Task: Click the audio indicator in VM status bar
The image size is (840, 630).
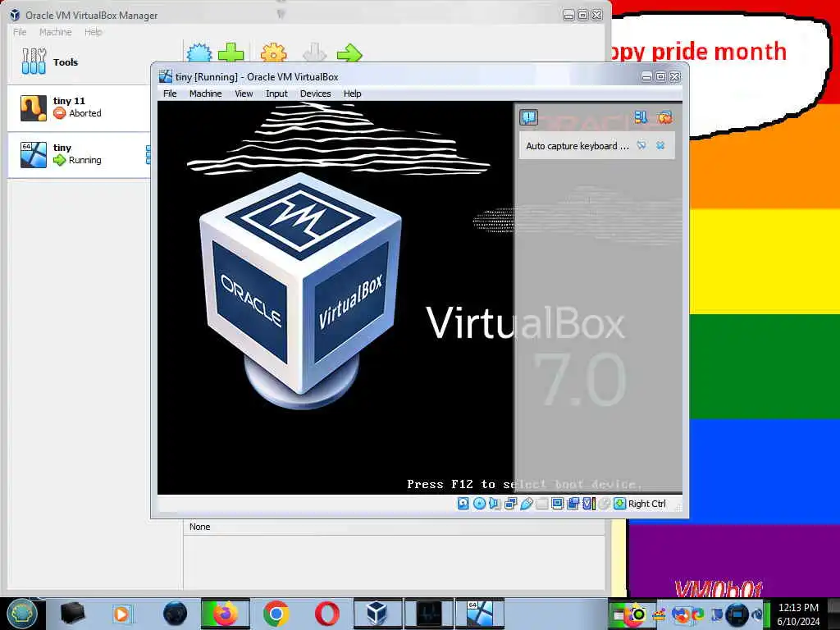Action: click(x=495, y=504)
